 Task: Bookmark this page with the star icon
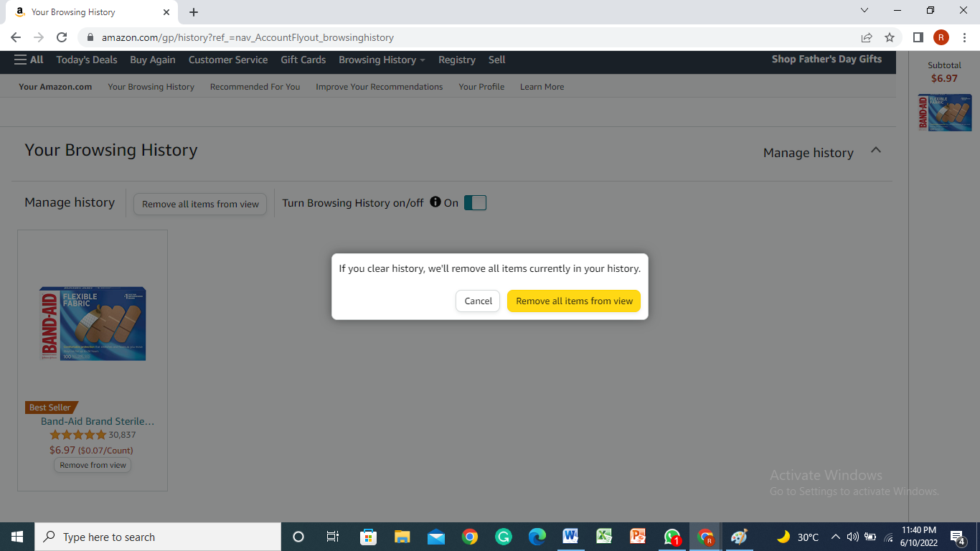tap(890, 37)
